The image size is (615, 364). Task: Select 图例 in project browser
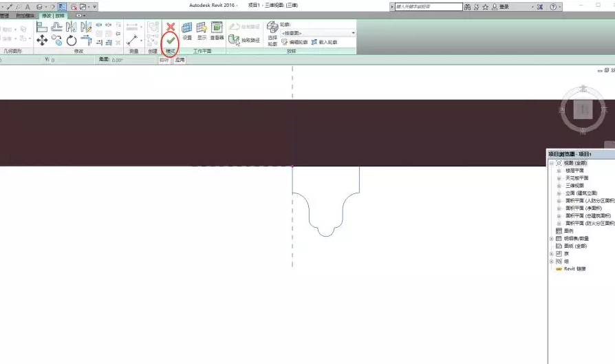(568, 231)
